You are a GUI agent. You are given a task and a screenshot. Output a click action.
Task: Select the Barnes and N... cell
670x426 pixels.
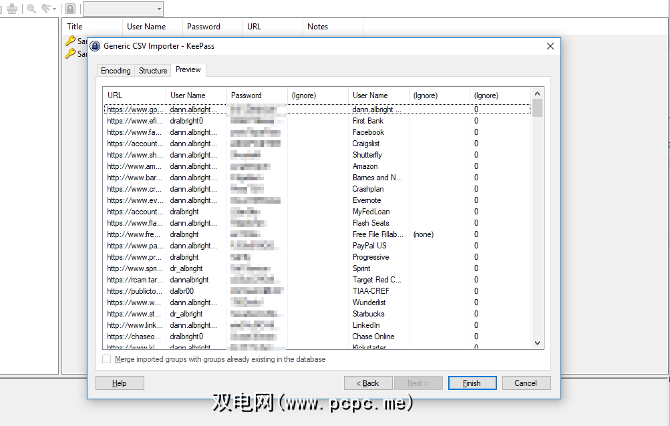point(377,177)
